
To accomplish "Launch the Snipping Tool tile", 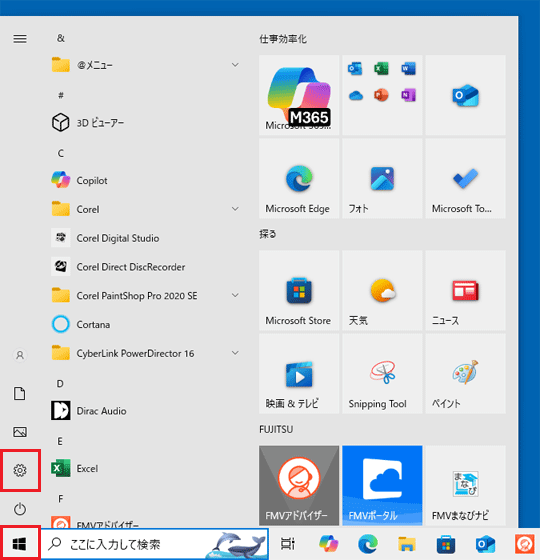I will point(382,374).
